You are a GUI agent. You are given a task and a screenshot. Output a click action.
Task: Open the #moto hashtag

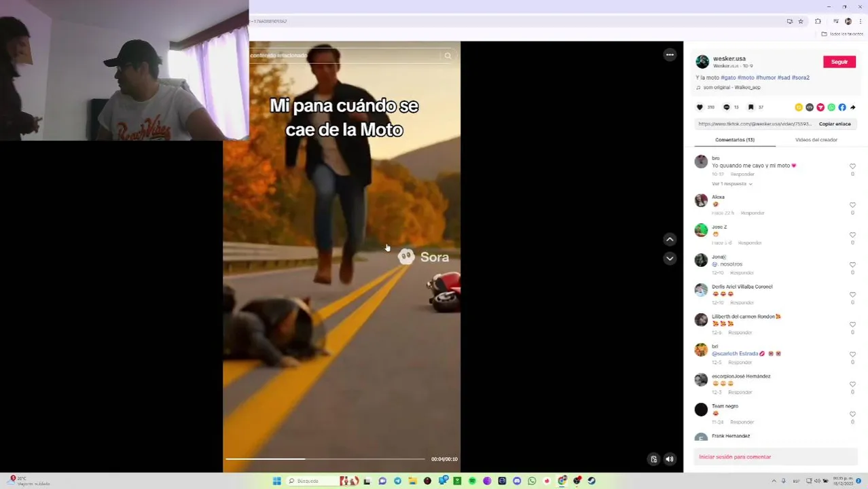click(x=746, y=77)
